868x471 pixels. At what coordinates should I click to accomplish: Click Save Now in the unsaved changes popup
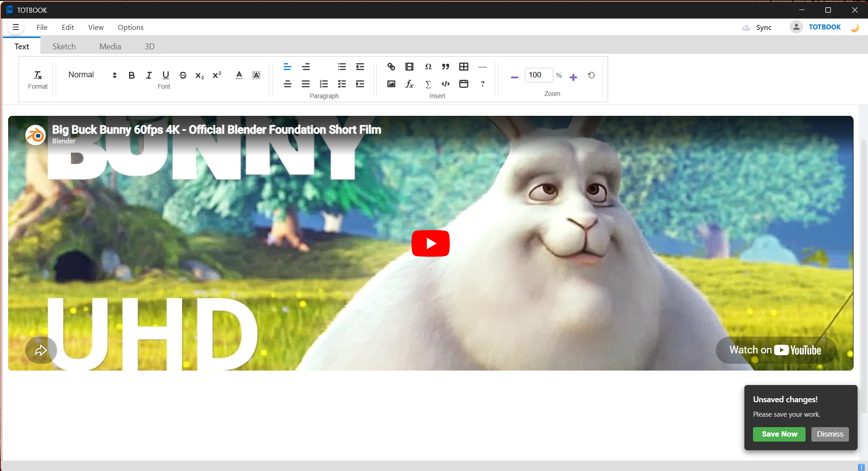pyautogui.click(x=779, y=434)
